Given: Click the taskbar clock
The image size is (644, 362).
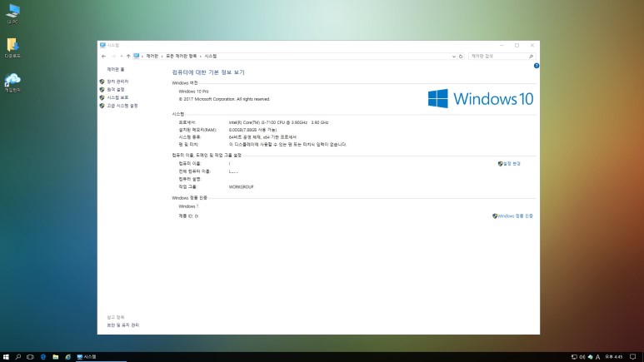Looking at the screenshot, I should tap(614, 357).
